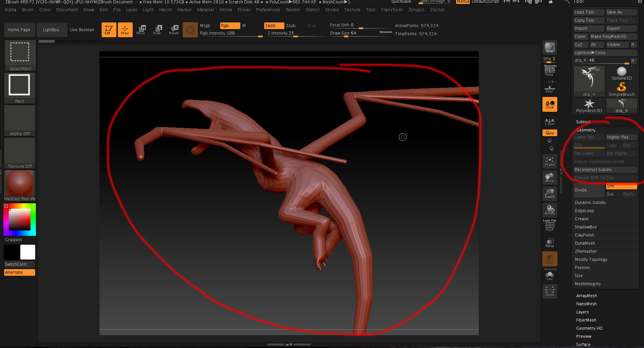Open the Rect stroke type picker
The width and height of the screenshot is (644, 348).
20,88
